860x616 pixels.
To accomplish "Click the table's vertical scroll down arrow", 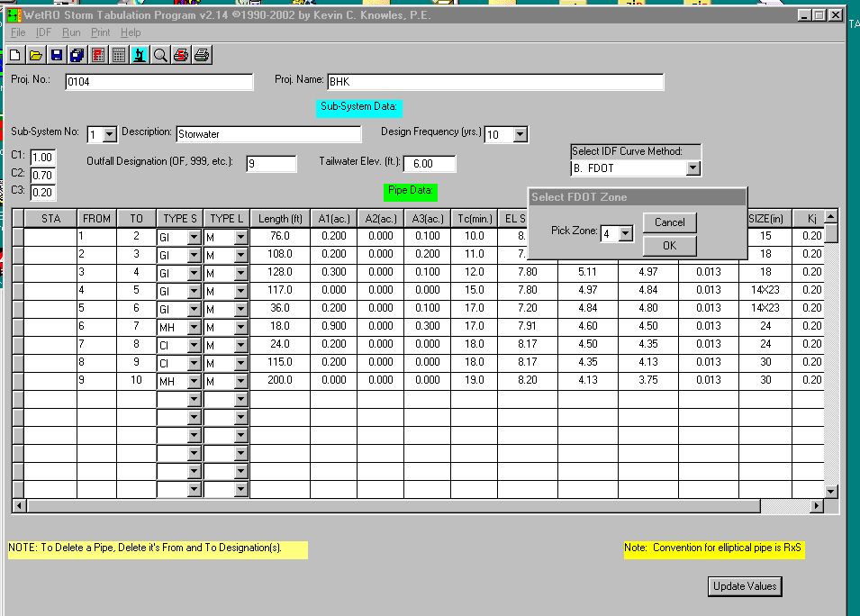I will pyautogui.click(x=831, y=492).
